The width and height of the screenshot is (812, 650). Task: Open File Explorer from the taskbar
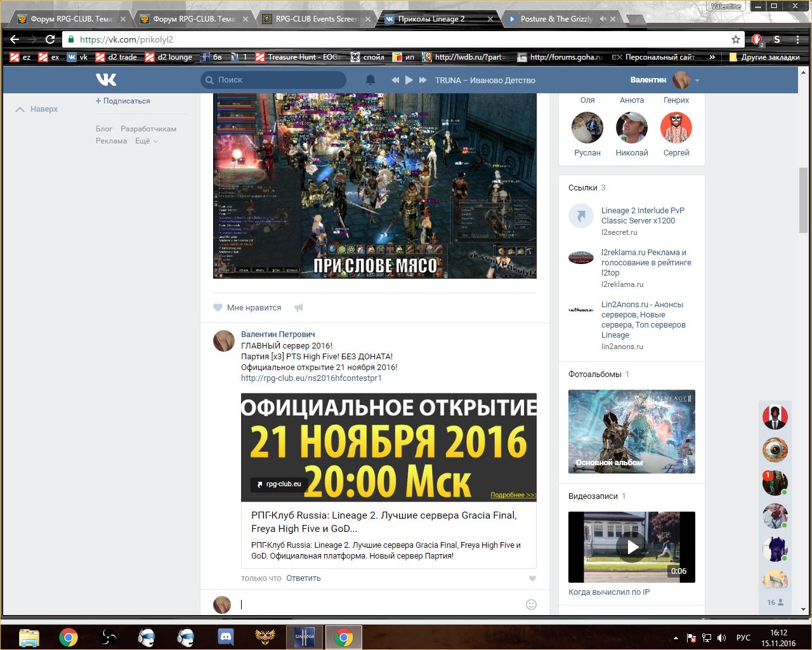pos(29,637)
